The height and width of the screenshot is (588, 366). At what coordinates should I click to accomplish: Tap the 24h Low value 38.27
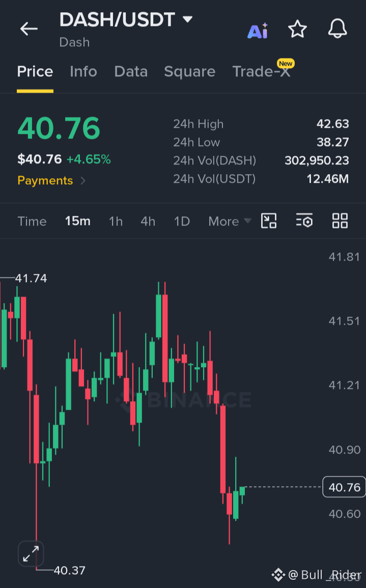click(x=332, y=142)
